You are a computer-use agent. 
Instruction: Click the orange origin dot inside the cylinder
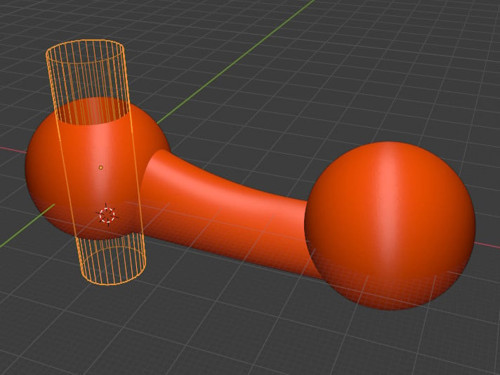(101, 167)
